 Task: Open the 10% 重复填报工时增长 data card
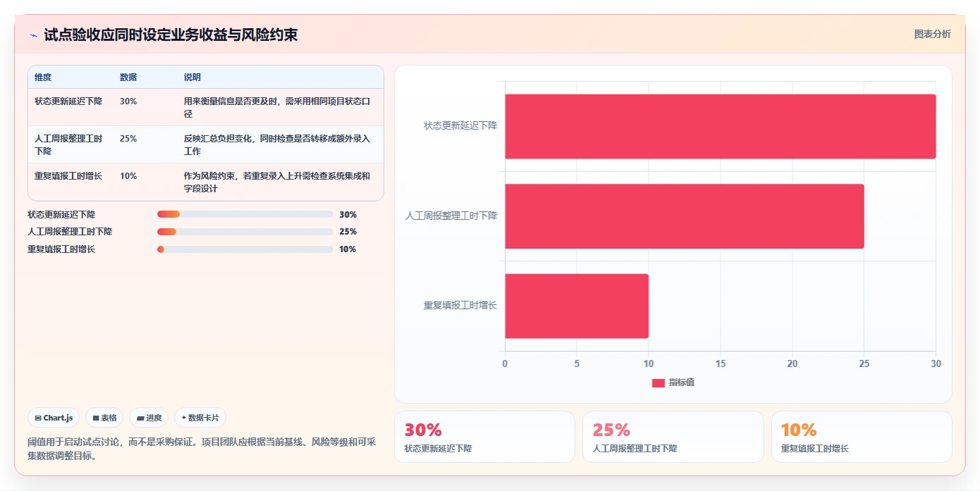pos(862,437)
